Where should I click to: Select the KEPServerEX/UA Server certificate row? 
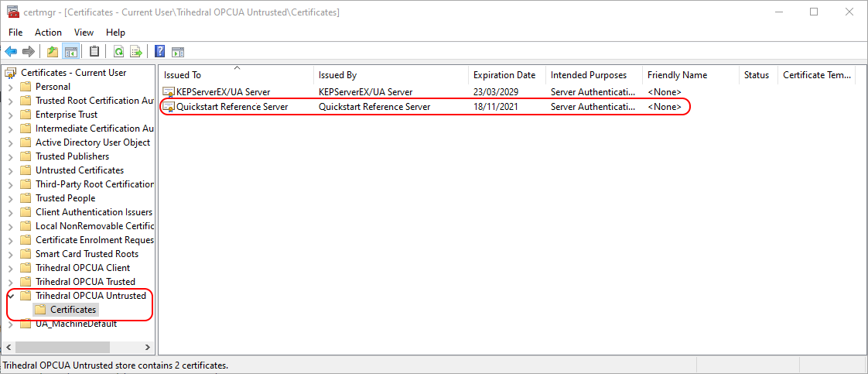point(223,92)
